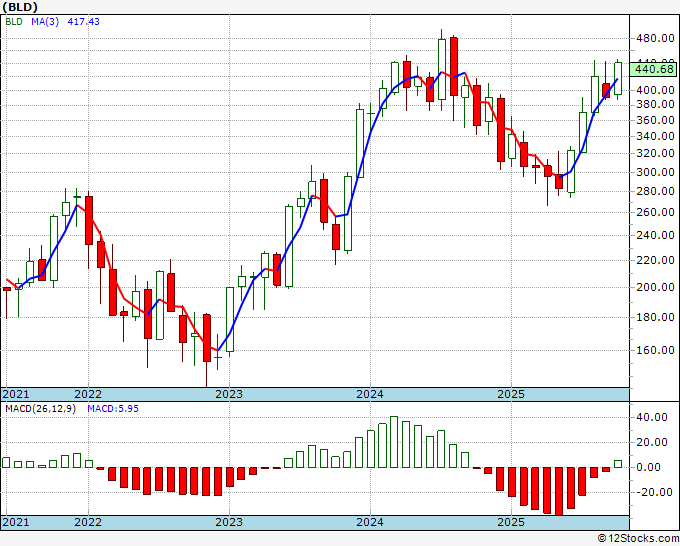Click the MA(3) indicator label
The width and height of the screenshot is (680, 546).
tap(45, 21)
